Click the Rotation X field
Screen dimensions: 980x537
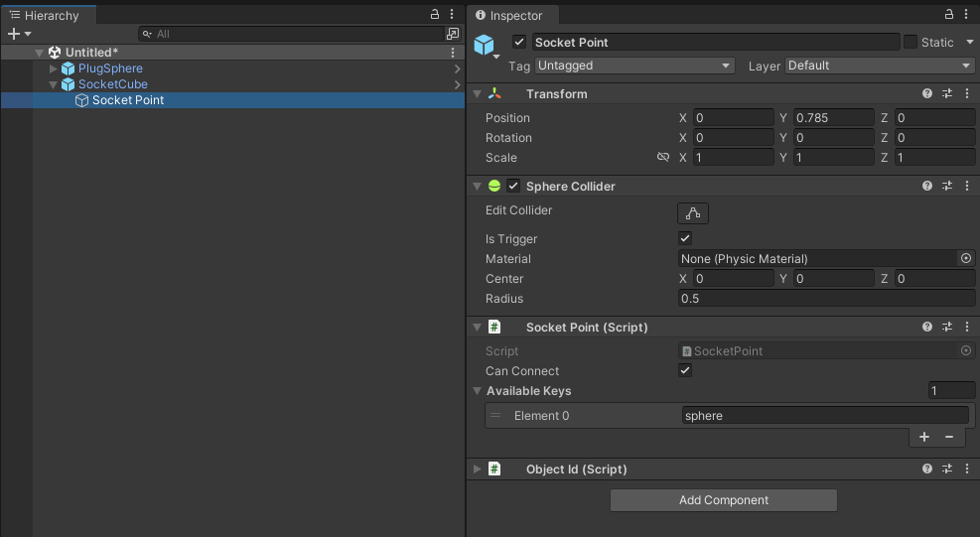[734, 138]
